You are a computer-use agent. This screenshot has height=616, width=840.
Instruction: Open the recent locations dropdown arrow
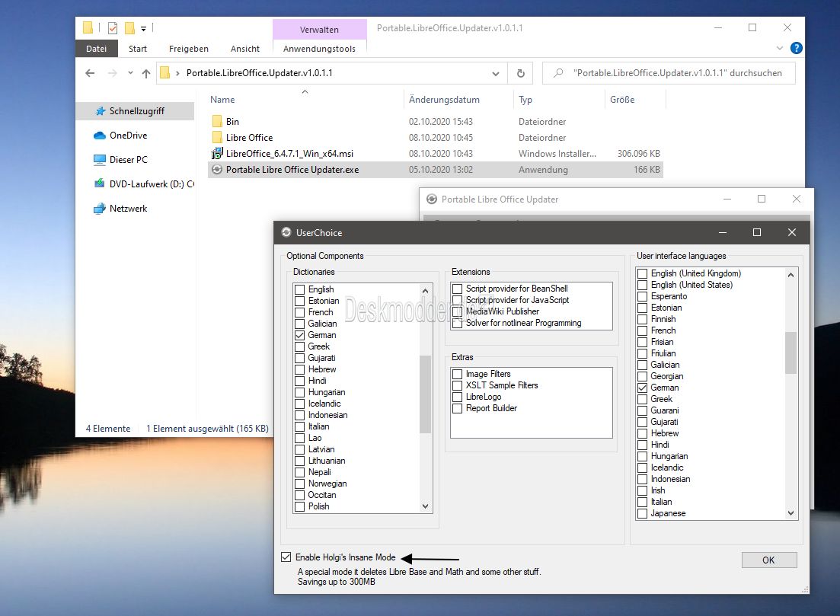point(130,73)
